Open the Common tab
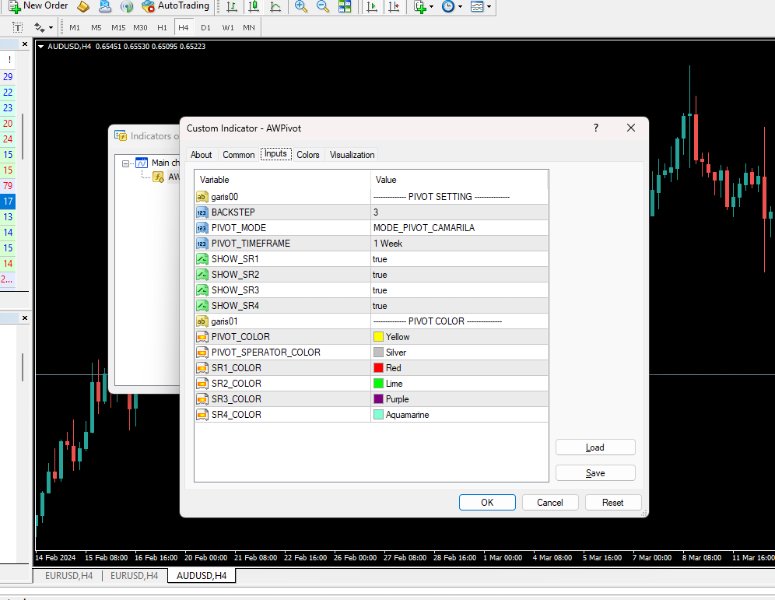This screenshot has height=600, width=775. [x=238, y=155]
